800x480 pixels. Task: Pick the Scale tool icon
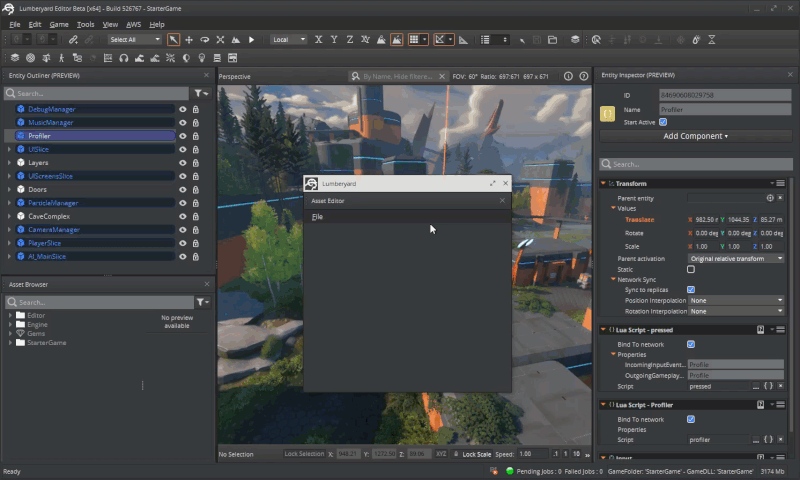pyautogui.click(x=220, y=40)
